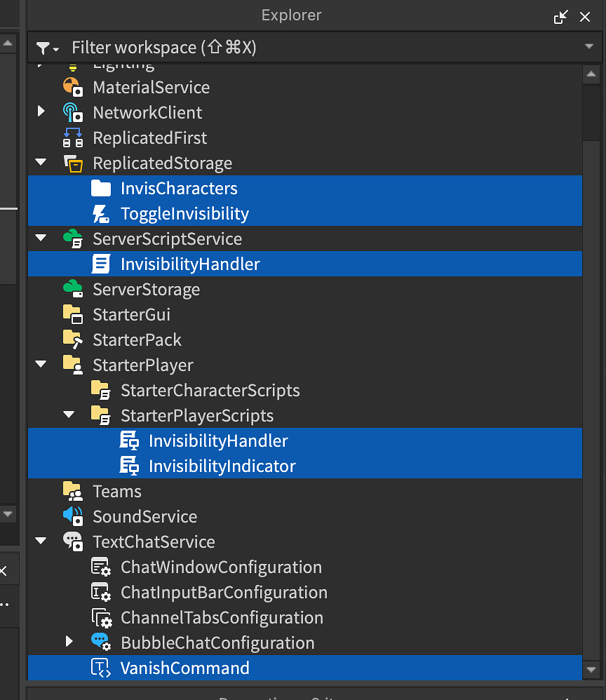Click the MaterialService icon
The image size is (606, 700).
(72, 87)
